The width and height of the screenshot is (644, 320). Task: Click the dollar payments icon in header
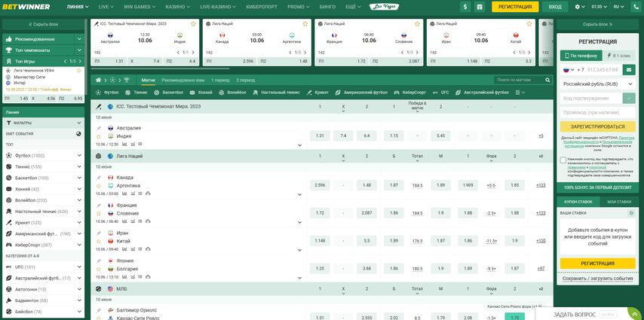(465, 7)
